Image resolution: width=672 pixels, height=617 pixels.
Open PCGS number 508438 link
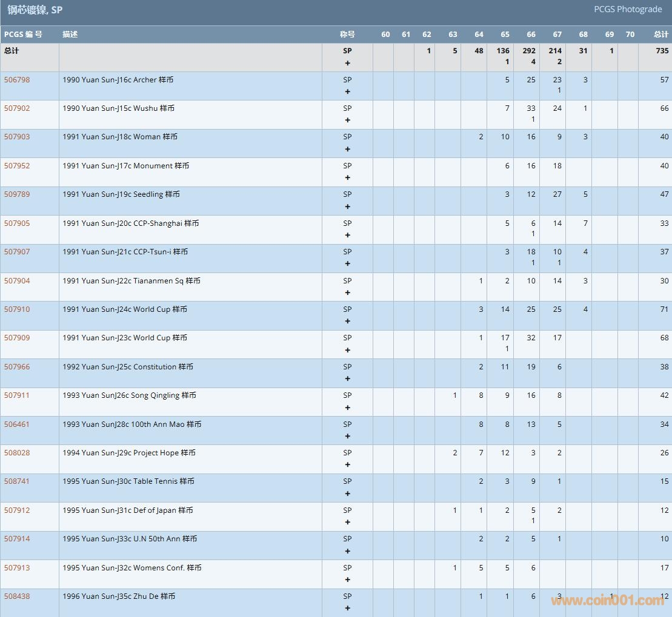pyautogui.click(x=17, y=596)
